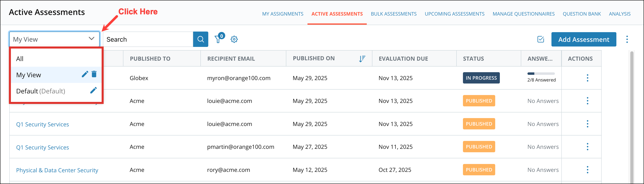Open column settings gear icon
Screen dimensions: 644x184
pos(234,39)
